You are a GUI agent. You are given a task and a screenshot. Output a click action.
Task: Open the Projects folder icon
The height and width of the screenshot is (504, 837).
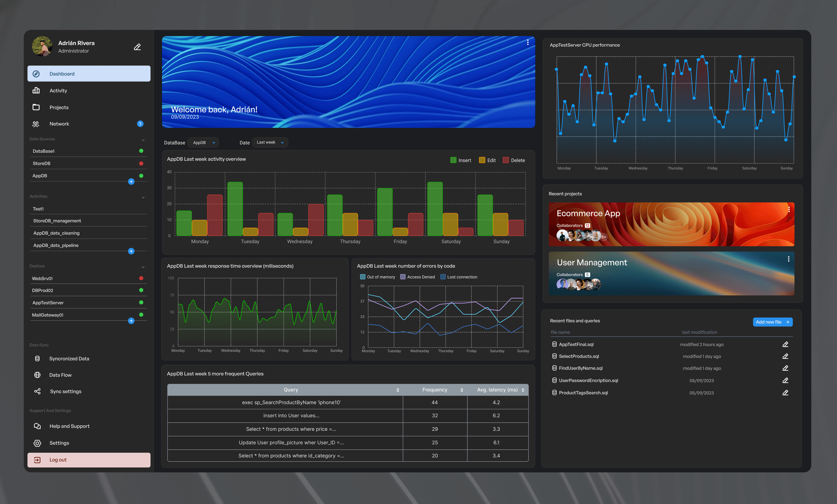pos(36,107)
